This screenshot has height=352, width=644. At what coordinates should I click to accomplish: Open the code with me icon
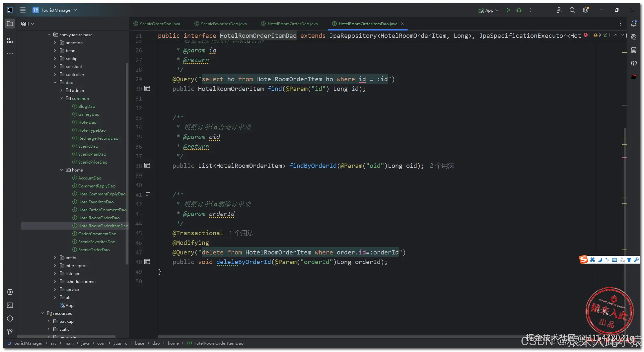[559, 10]
